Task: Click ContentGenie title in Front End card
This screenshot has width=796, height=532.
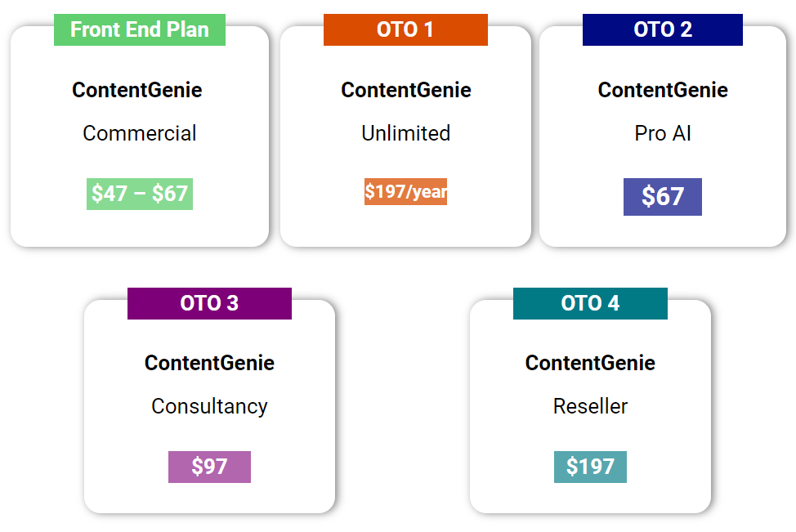Action: coord(137,91)
